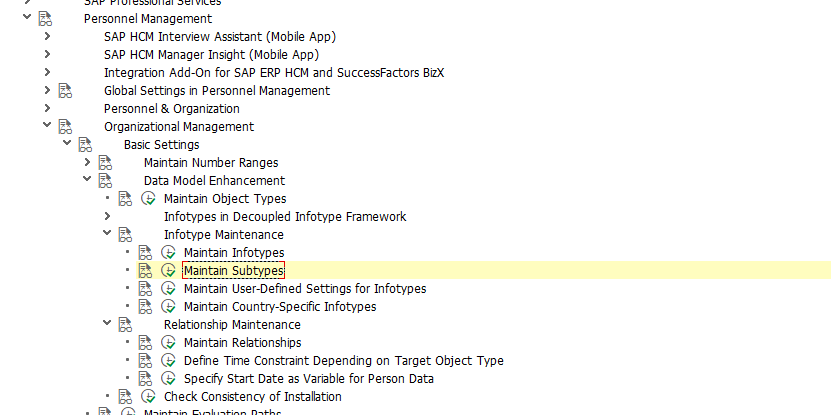Open documentation icon for Maintain Subtypes
Viewport: 831px width, 415px height.
click(145, 271)
